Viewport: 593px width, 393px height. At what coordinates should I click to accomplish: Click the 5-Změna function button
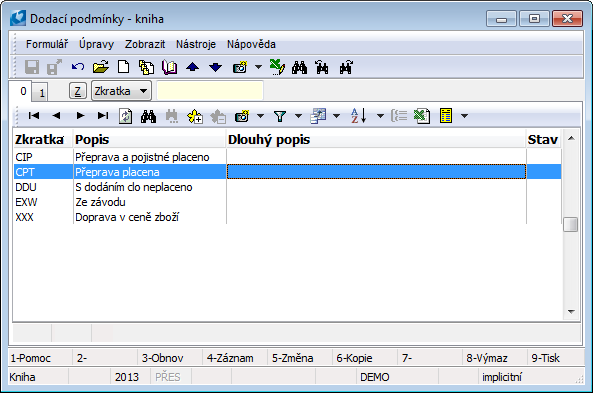pyautogui.click(x=300, y=358)
